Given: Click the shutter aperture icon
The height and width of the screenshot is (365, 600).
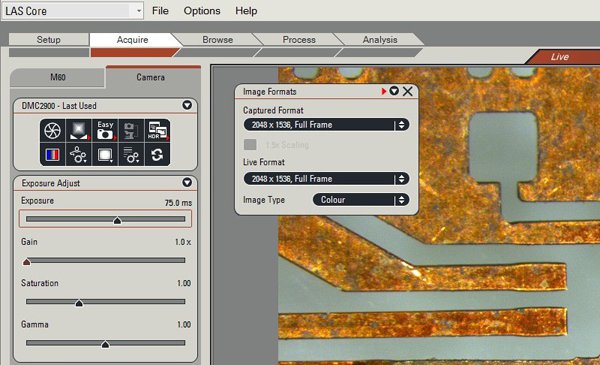Looking at the screenshot, I should [52, 130].
